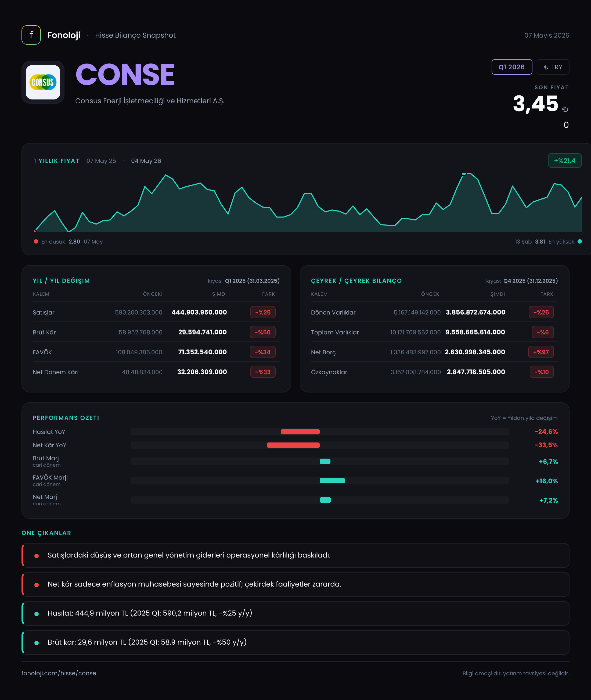Viewport: 591px width, 700px height.
Task: Click highlight about enflasyon muhasebesi
Action: pyautogui.click(x=295, y=584)
